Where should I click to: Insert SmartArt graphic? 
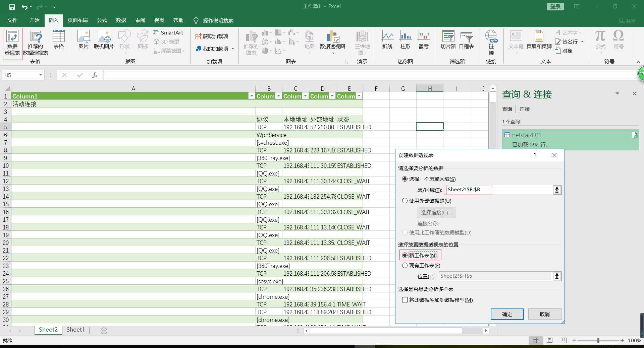point(168,32)
